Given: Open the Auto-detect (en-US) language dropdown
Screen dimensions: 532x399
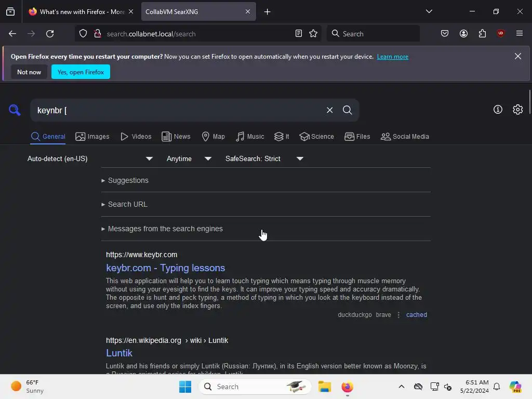Looking at the screenshot, I should (x=90, y=159).
